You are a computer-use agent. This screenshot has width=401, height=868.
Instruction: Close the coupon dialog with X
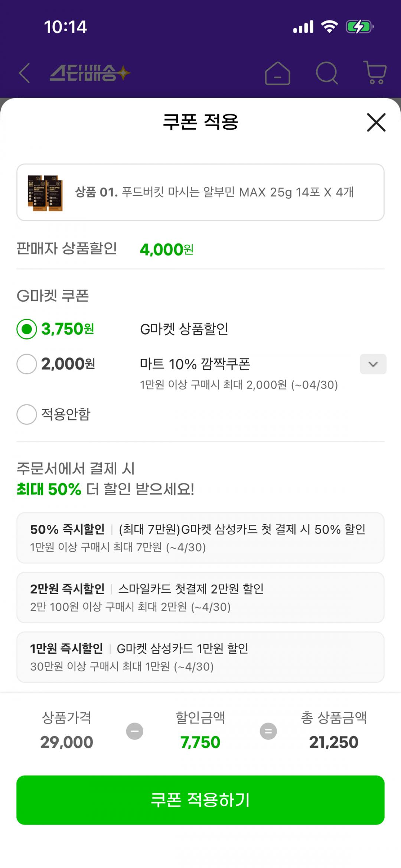pyautogui.click(x=376, y=123)
